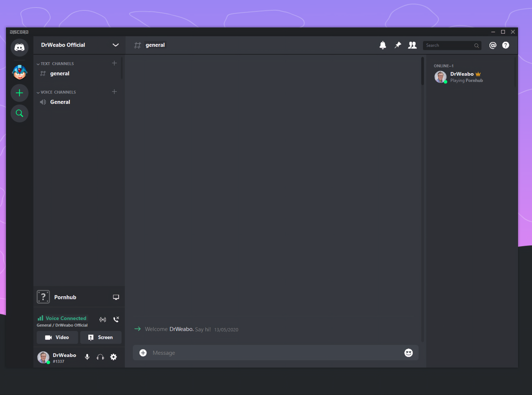The image size is (532, 395).
Task: Click the chat area scrollbar
Action: click(x=422, y=71)
